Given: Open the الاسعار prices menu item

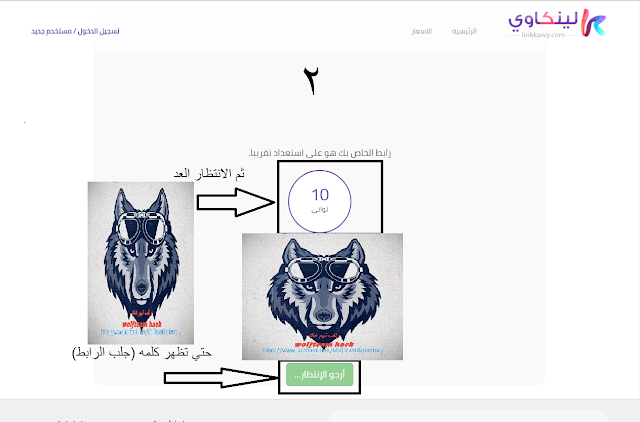Looking at the screenshot, I should [x=422, y=31].
